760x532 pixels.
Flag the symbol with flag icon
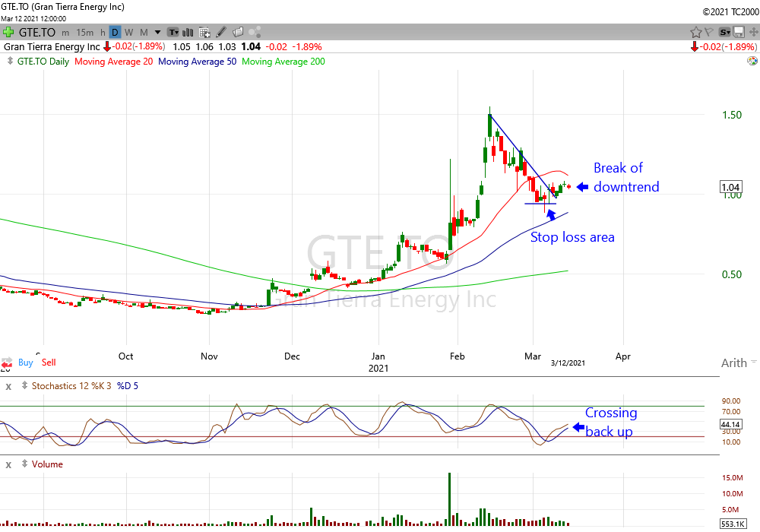tap(709, 32)
